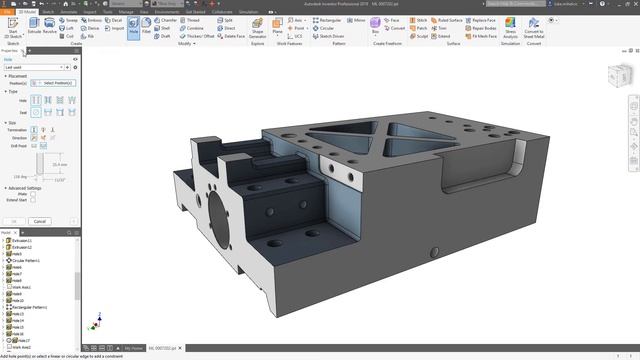The image size is (640, 360).
Task: Choose the Loft tool
Action: pos(67,28)
